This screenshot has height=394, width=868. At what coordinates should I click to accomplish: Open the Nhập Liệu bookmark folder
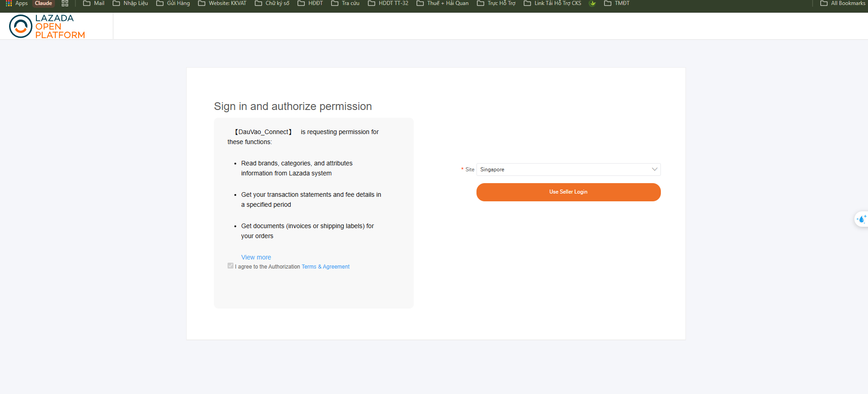point(130,3)
